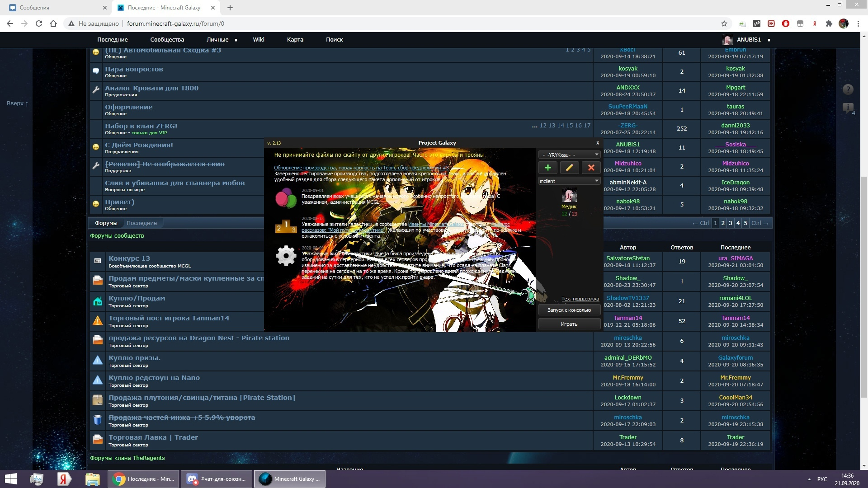Open topic Аналог Кровати для Т800
The width and height of the screenshot is (868, 488).
(151, 88)
